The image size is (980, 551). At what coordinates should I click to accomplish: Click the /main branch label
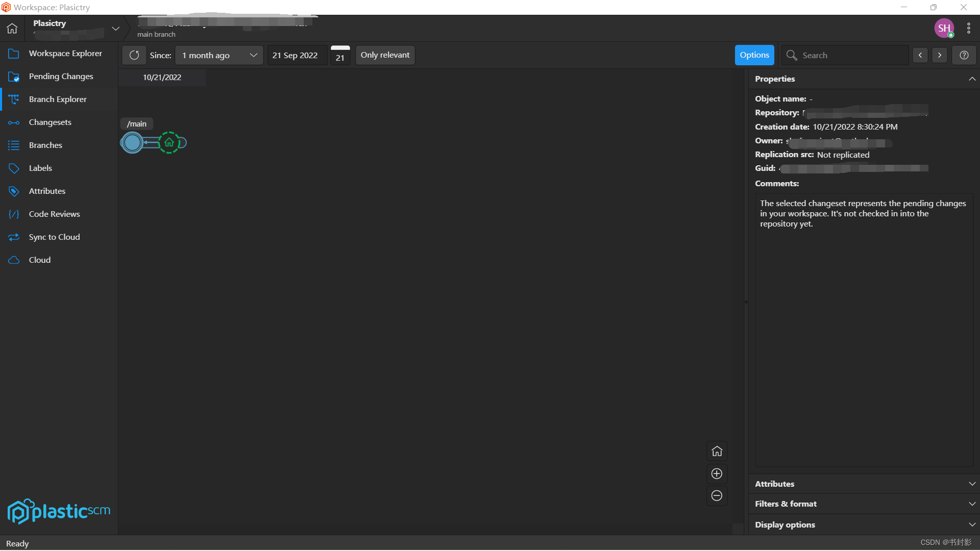coord(136,124)
